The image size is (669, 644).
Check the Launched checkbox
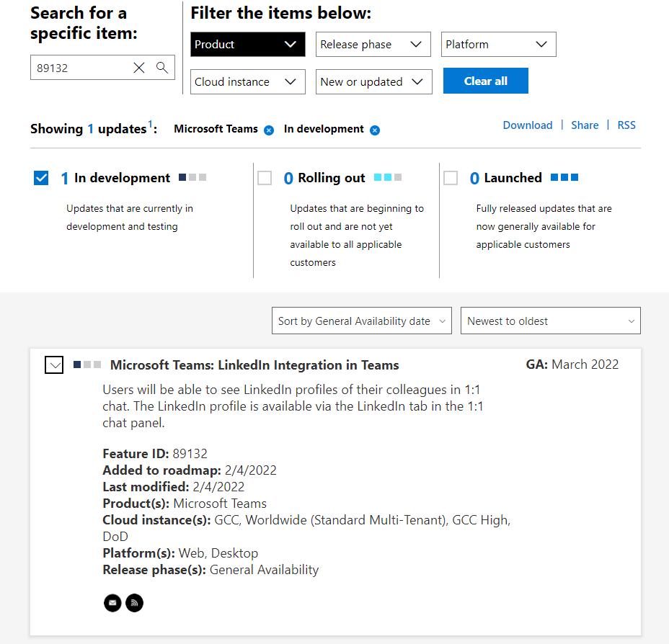coord(451,178)
